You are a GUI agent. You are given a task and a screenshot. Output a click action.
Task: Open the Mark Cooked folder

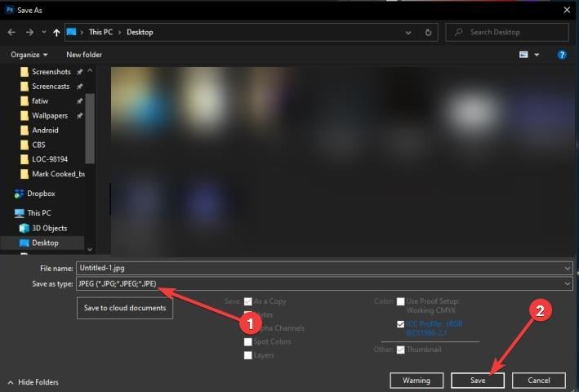(58, 174)
